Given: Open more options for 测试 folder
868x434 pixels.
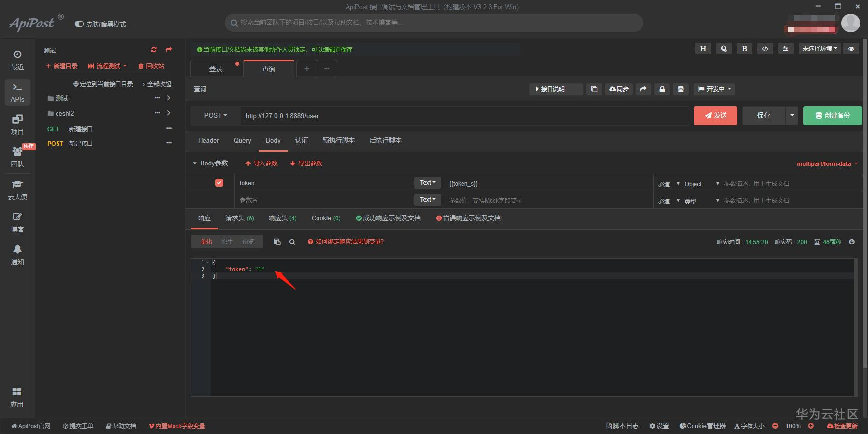Looking at the screenshot, I should coord(157,98).
